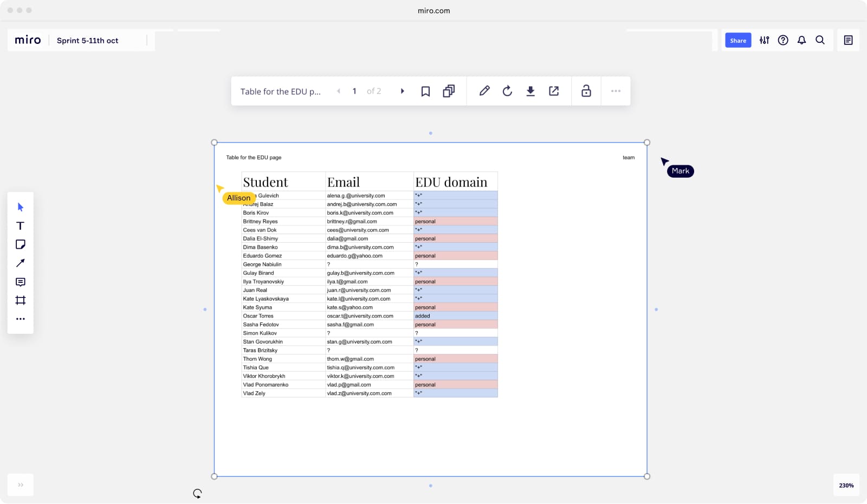Expand more tools with the sidebar ellipsis
This screenshot has height=504, width=867.
pos(20,319)
